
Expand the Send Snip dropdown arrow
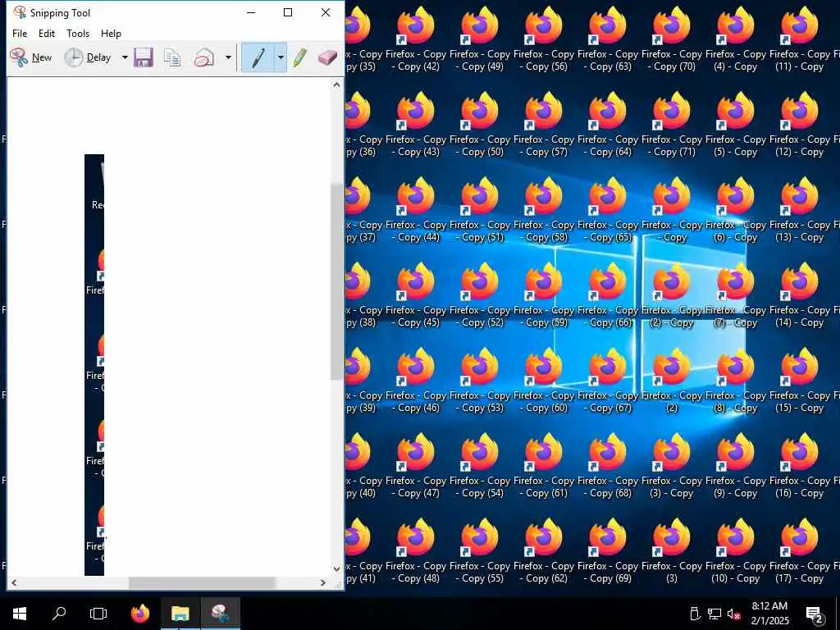coord(228,57)
